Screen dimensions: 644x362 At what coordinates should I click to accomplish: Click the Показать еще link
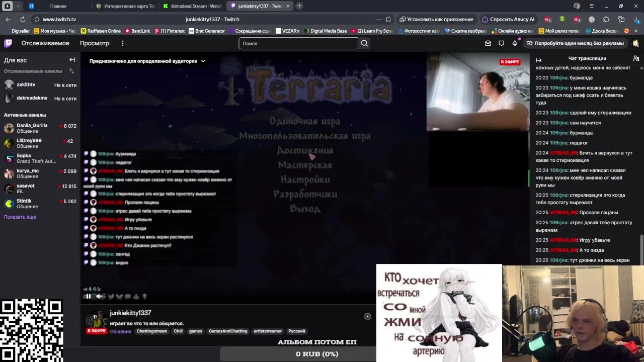[20, 217]
